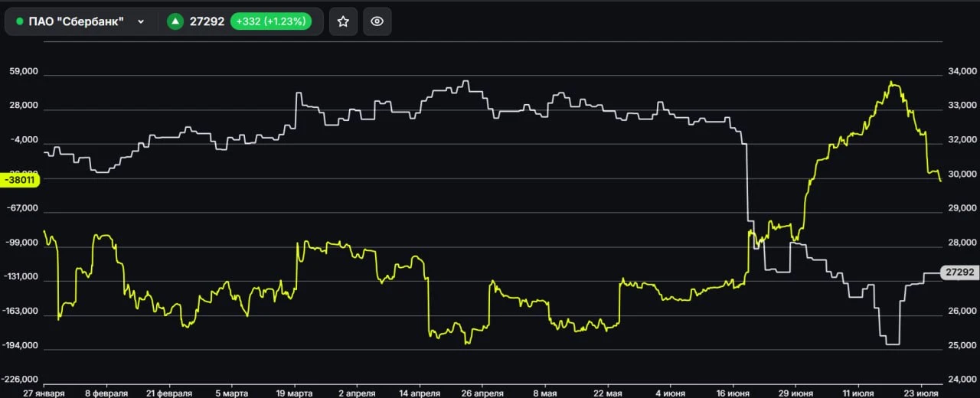Select the yellow -38011 value label

(21, 180)
